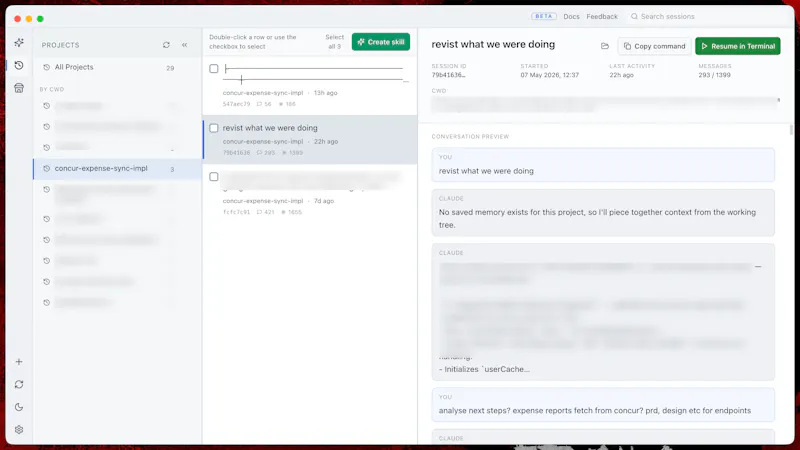Click the plus add icon in sidebar

click(19, 362)
